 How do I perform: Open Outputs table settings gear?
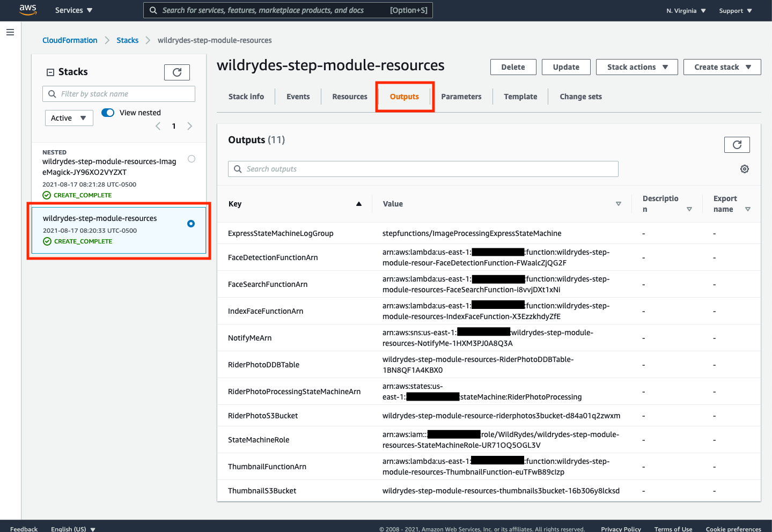[x=745, y=169]
